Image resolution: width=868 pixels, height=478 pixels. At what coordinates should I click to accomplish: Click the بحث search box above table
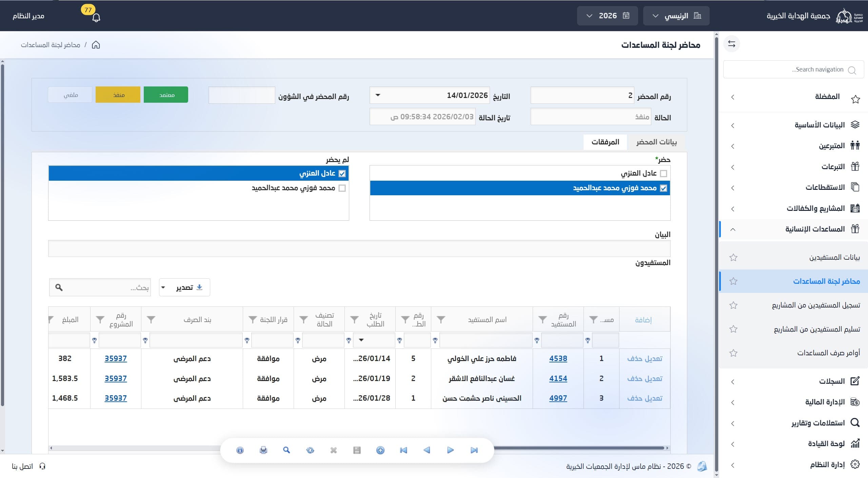[100, 287]
